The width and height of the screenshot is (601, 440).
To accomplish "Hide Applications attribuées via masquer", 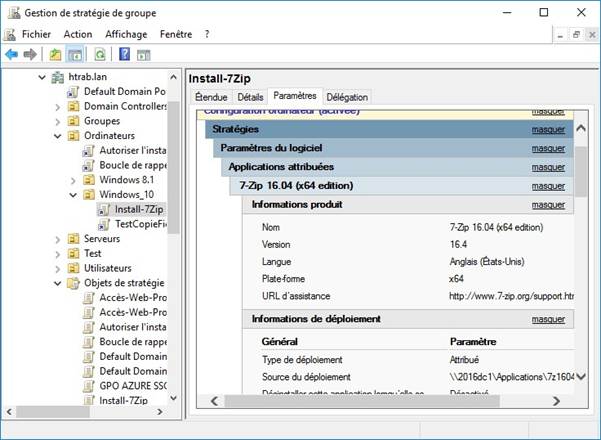I will point(548,167).
